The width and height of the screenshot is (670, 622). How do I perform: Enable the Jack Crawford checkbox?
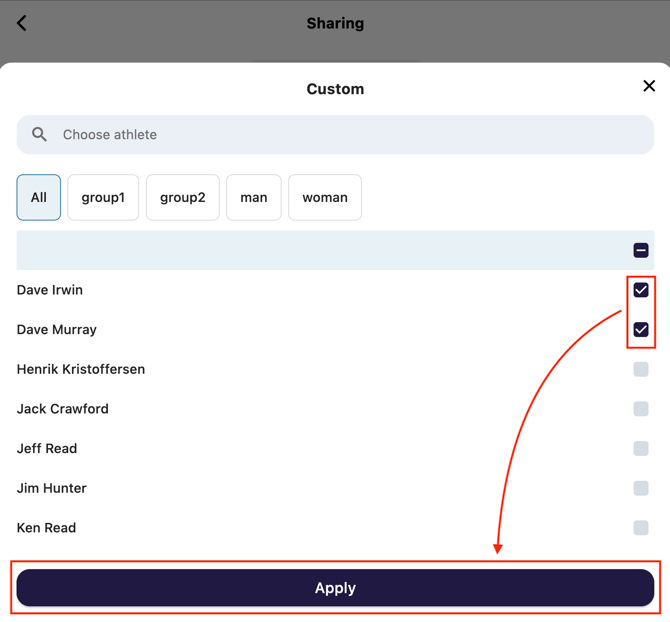pyautogui.click(x=641, y=409)
